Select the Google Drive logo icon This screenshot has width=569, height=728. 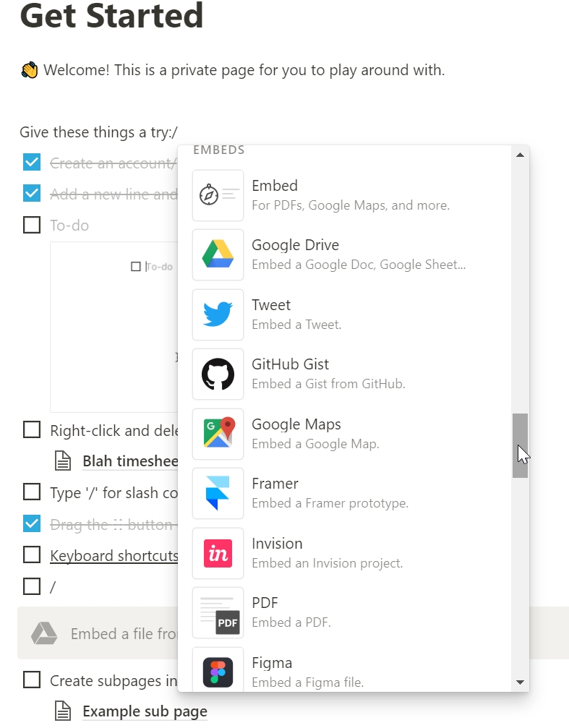coord(218,255)
